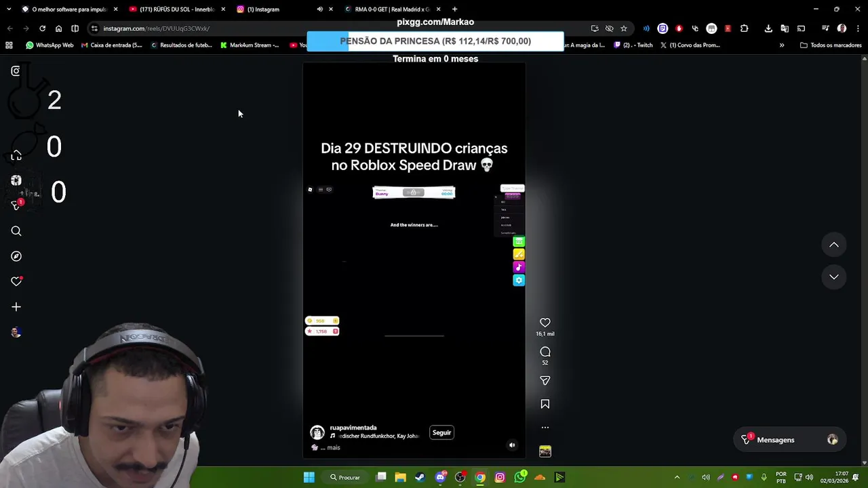Image resolution: width=868 pixels, height=488 pixels.
Task: Click the ruapavimentada avatar picture
Action: click(x=317, y=432)
